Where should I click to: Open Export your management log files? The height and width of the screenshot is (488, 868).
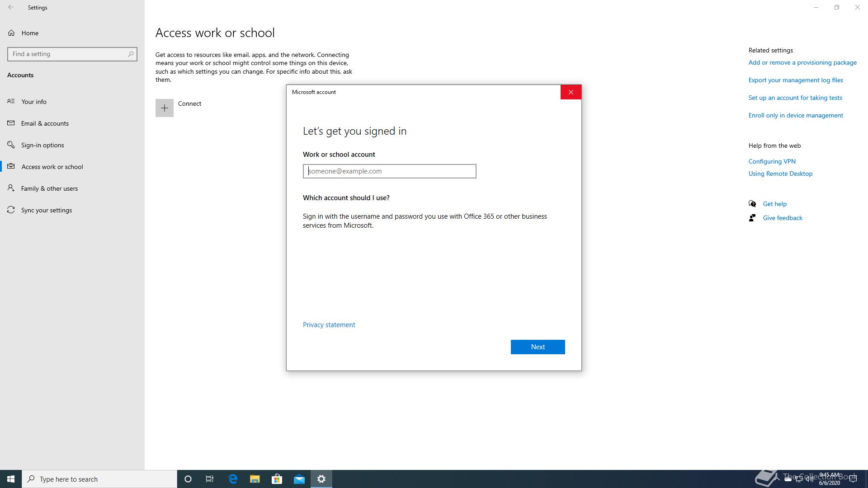coord(796,80)
